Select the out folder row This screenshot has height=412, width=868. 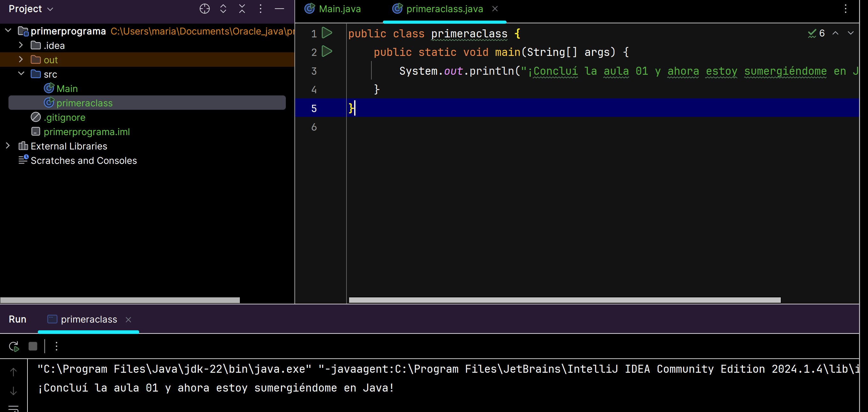pyautogui.click(x=147, y=60)
